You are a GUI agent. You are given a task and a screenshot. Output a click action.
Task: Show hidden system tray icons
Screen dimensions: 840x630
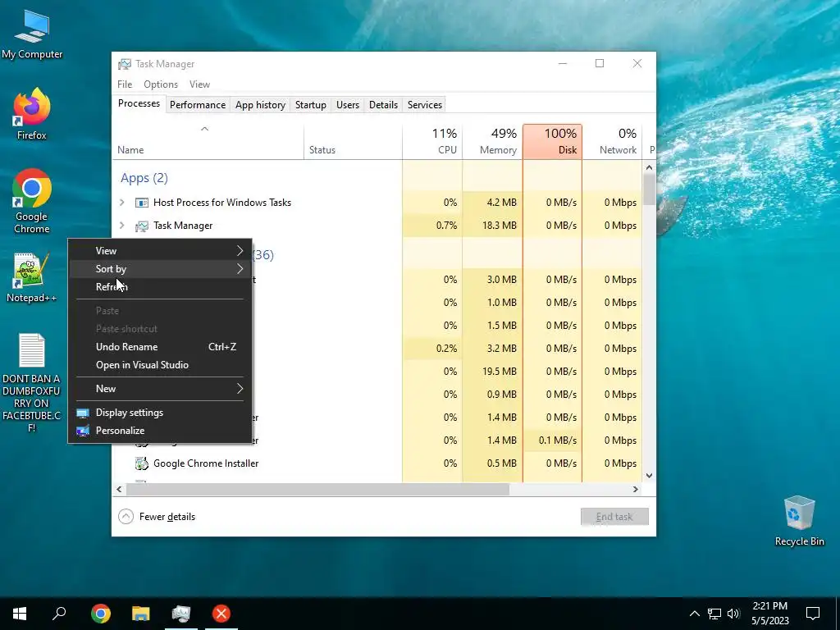coord(694,614)
